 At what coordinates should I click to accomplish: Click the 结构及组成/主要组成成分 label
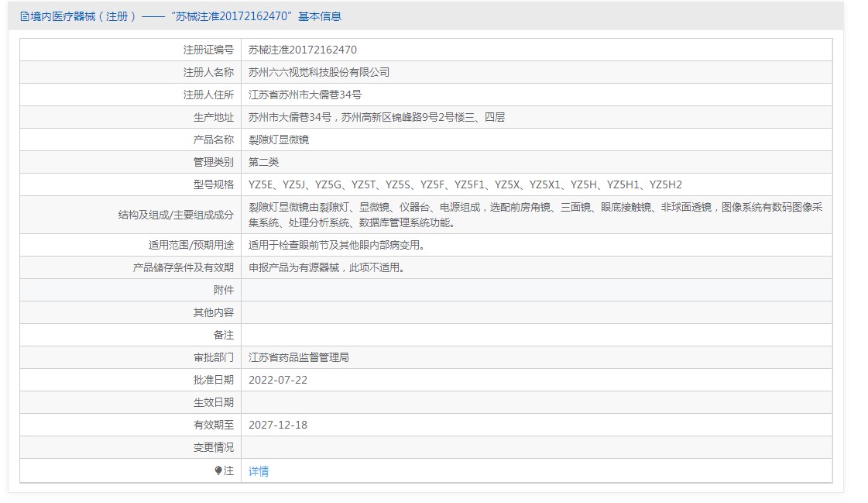176,215
